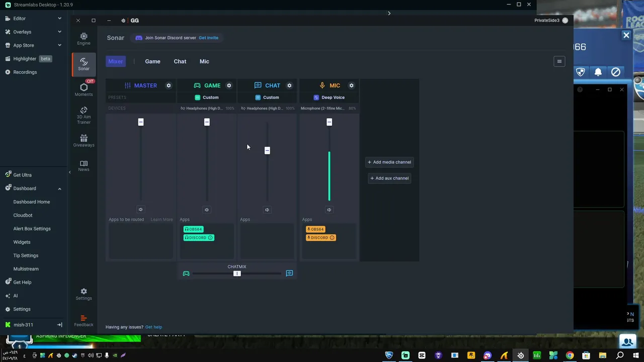This screenshot has height=362, width=644.
Task: Click the game controller icon on ChatMix
Action: (186, 274)
